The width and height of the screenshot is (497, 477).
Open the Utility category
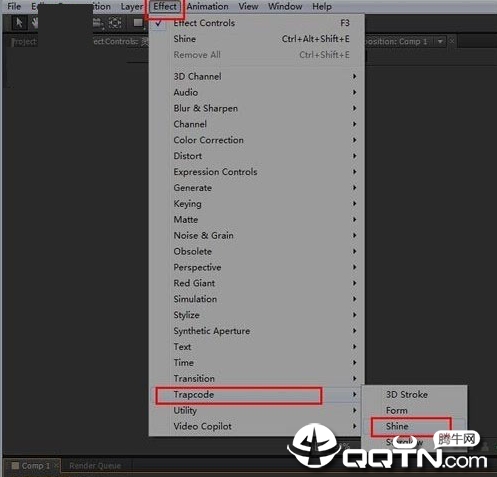coord(257,411)
